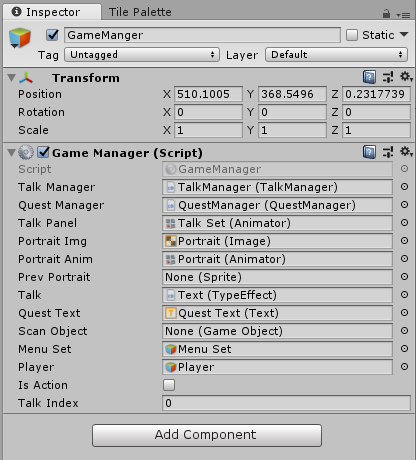Select the QuestManager (QuestManager) reference field
This screenshot has height=460, width=416.
tap(277, 205)
